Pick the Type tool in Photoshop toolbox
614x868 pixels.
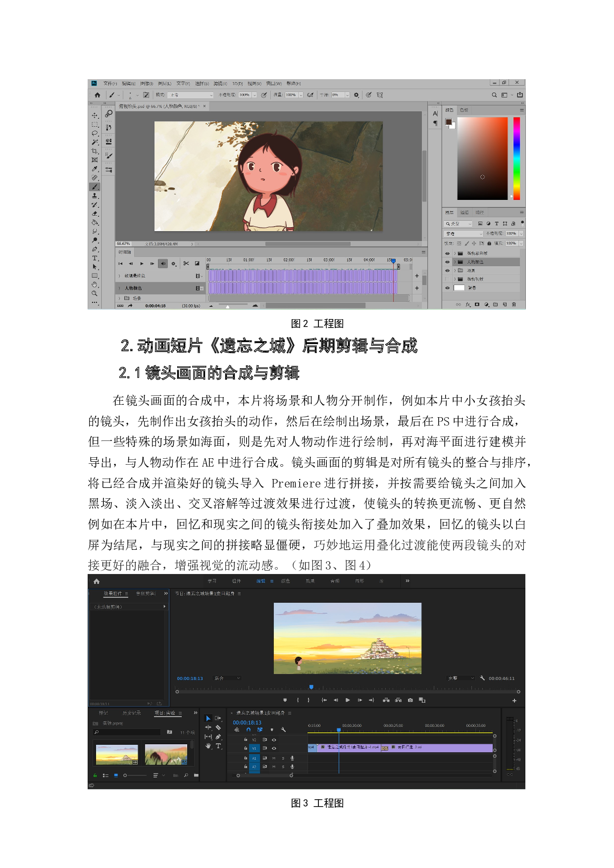(95, 258)
